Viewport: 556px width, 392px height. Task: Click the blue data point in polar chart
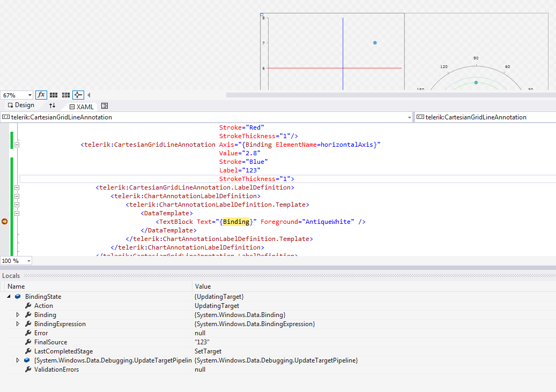tap(476, 82)
